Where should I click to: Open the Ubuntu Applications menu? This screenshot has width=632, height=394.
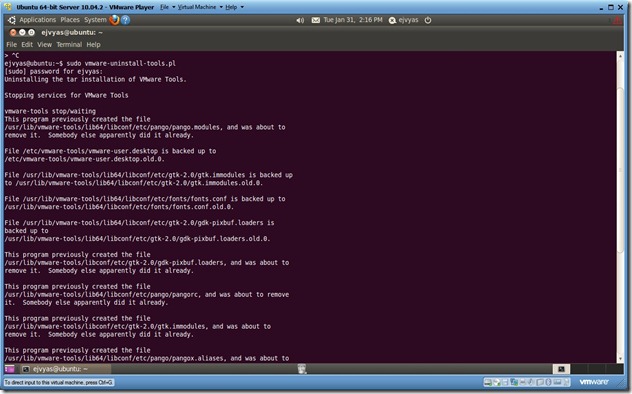(x=37, y=20)
